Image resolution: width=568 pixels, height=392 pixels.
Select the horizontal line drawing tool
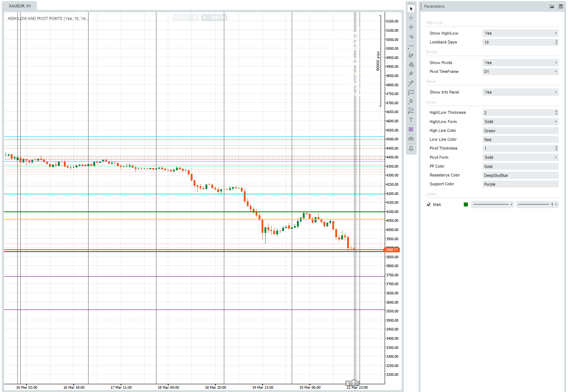click(x=411, y=47)
